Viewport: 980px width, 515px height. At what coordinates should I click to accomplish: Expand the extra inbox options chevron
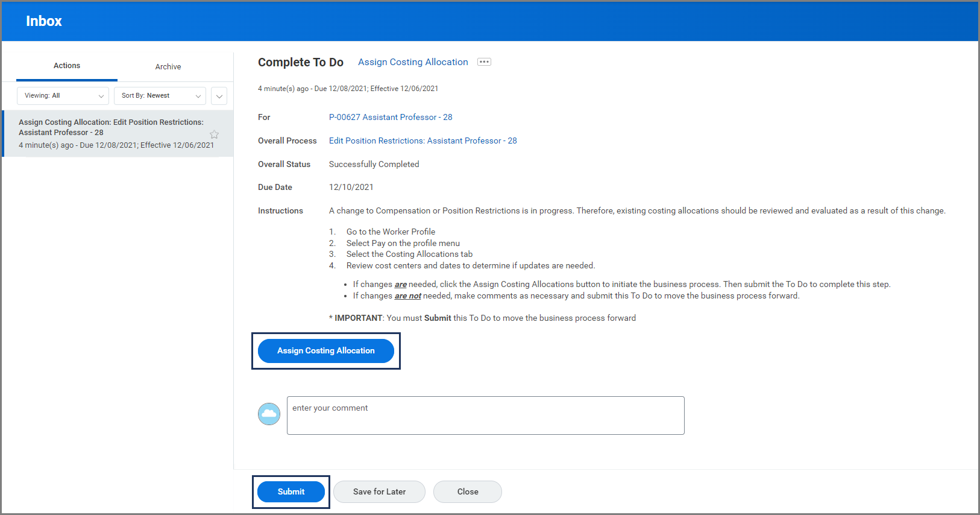coord(219,96)
